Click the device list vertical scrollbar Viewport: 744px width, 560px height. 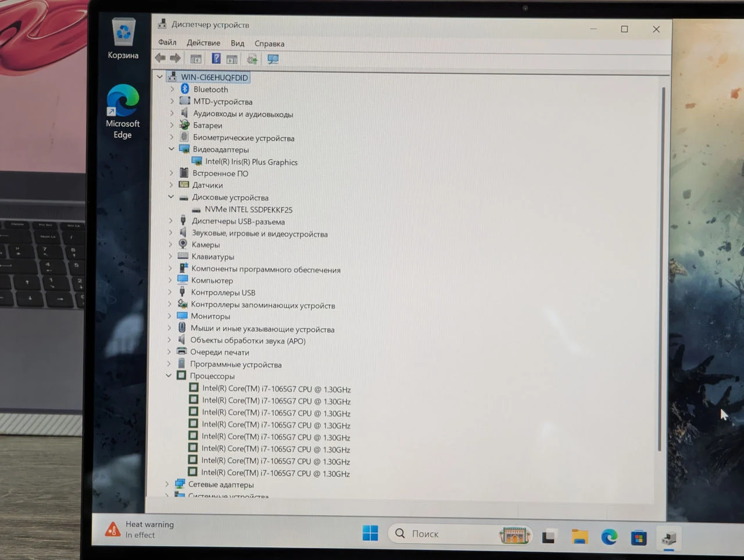click(661, 270)
